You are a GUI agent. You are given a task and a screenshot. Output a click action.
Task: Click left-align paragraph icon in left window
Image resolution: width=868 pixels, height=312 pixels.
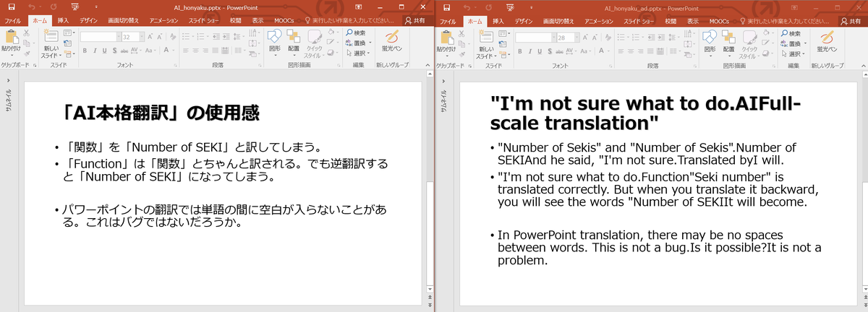pos(185,51)
